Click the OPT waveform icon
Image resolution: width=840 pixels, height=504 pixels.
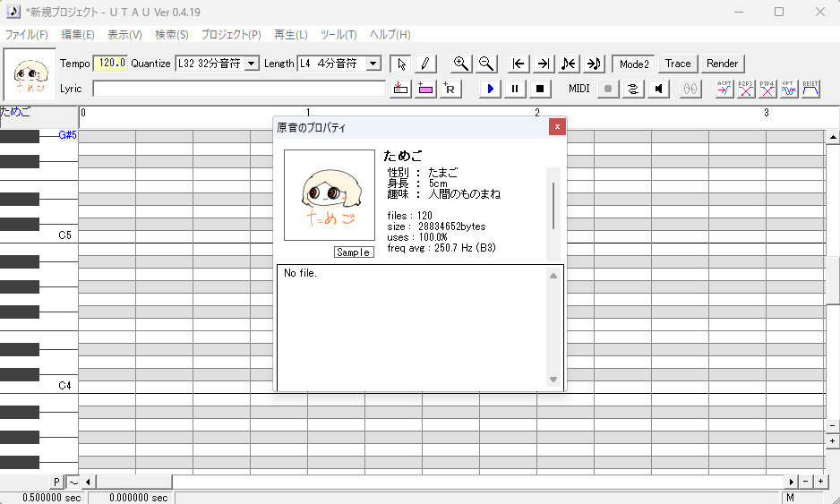click(789, 89)
